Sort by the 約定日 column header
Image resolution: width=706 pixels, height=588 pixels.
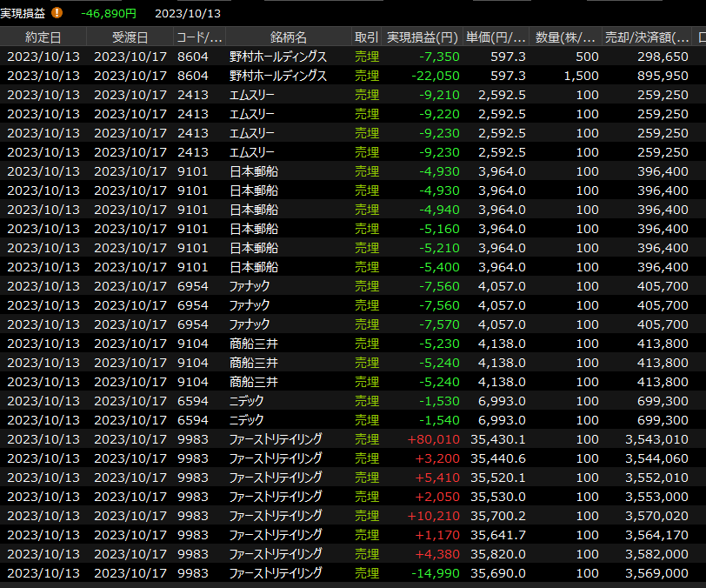tap(43, 37)
